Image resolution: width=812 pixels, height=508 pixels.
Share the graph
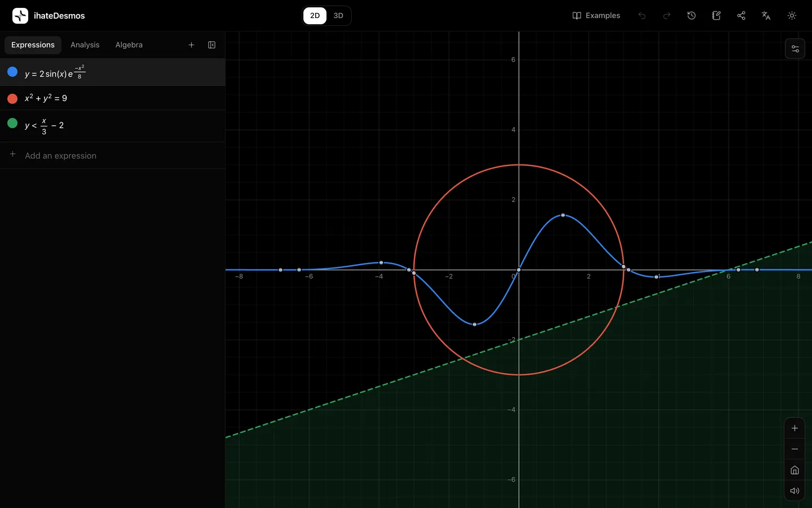tap(741, 16)
